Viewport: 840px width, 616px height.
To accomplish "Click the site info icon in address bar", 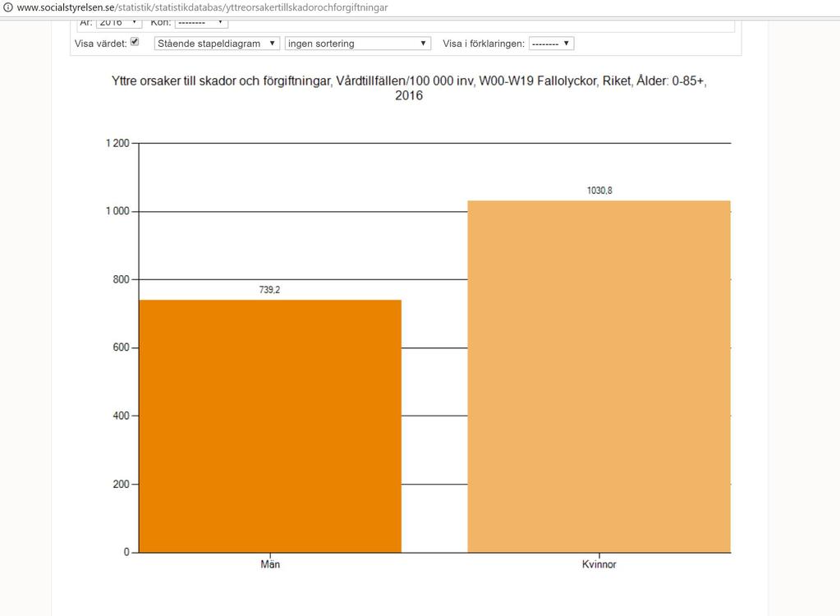I will [7, 7].
